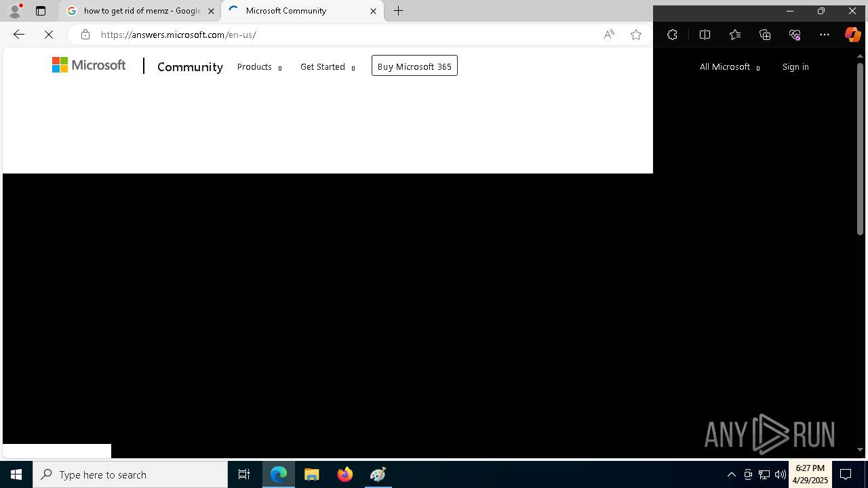Open the Extensions puzzle icon
Screen dimensions: 868x488
[672, 35]
